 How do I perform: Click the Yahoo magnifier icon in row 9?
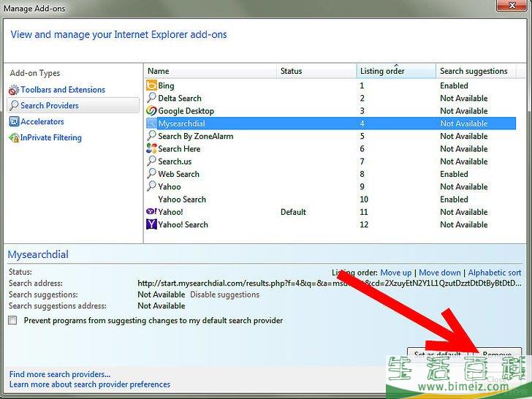pyautogui.click(x=151, y=186)
